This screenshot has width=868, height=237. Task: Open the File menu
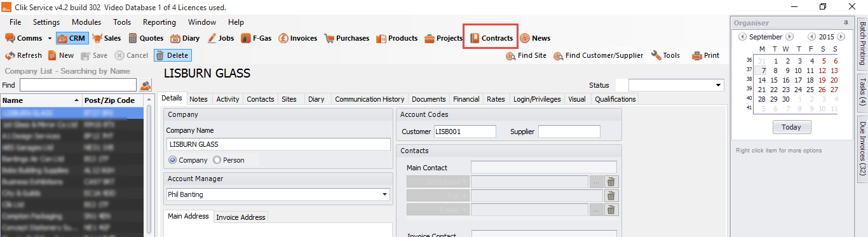tap(15, 22)
